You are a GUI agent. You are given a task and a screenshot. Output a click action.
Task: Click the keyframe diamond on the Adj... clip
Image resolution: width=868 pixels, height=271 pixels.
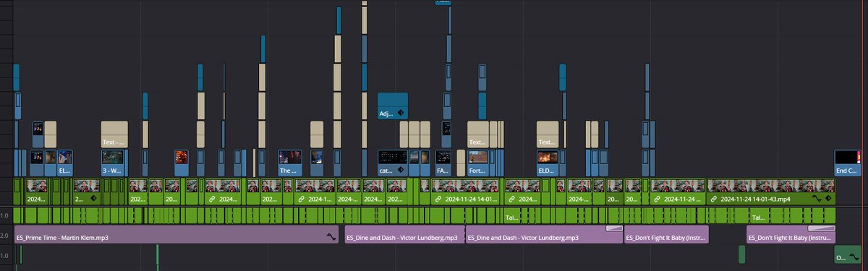click(x=401, y=113)
